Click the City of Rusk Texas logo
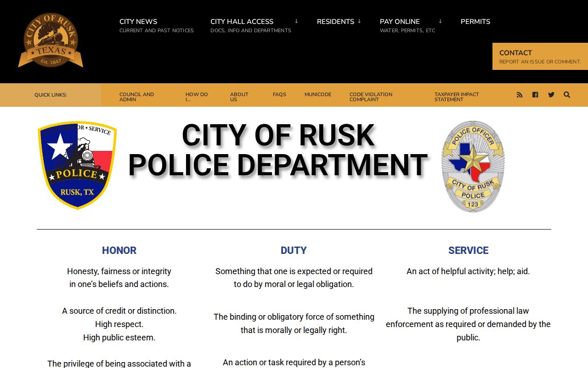 point(51,40)
